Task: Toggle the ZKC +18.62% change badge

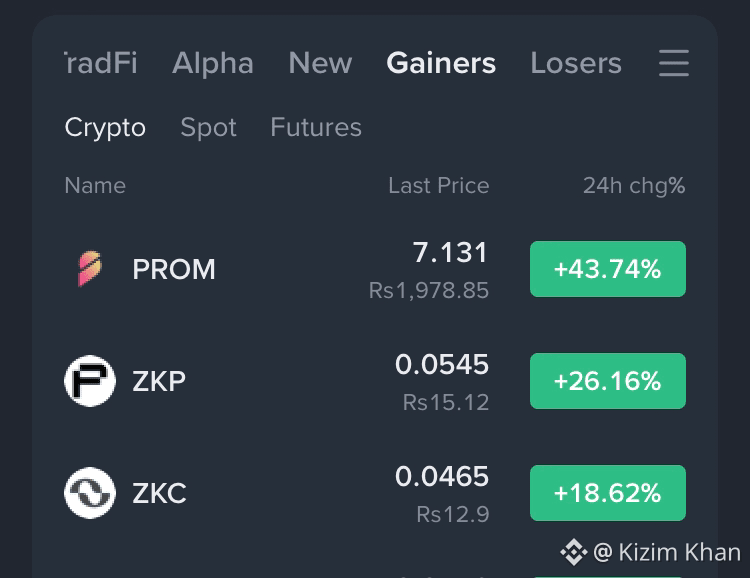Action: coord(607,493)
